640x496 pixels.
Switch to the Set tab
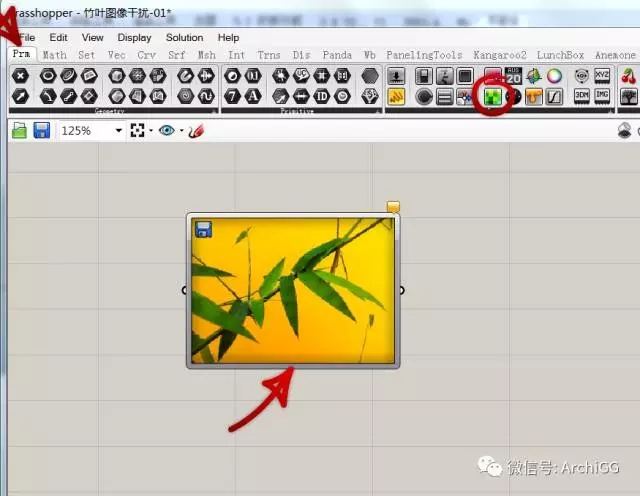[87, 55]
